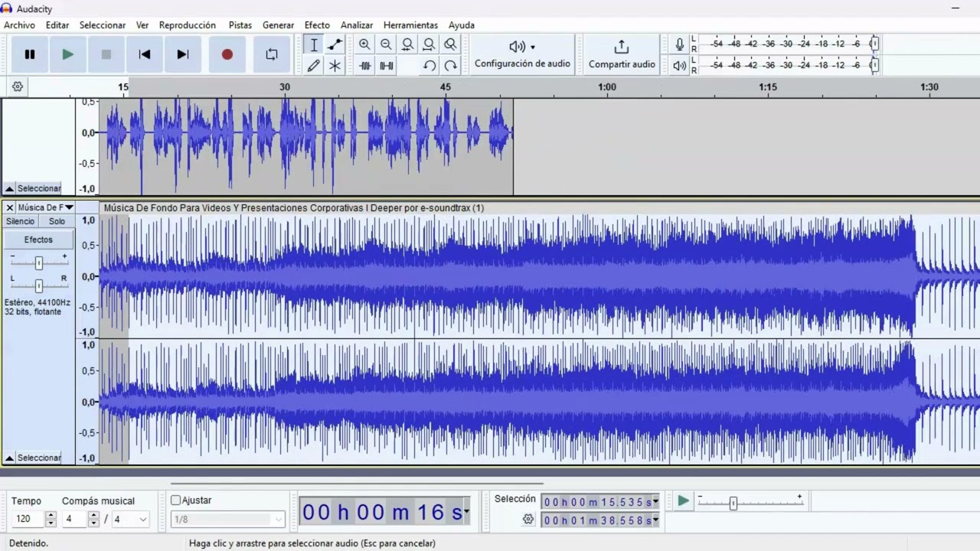Adjust the playback level meter slider

pos(874,65)
